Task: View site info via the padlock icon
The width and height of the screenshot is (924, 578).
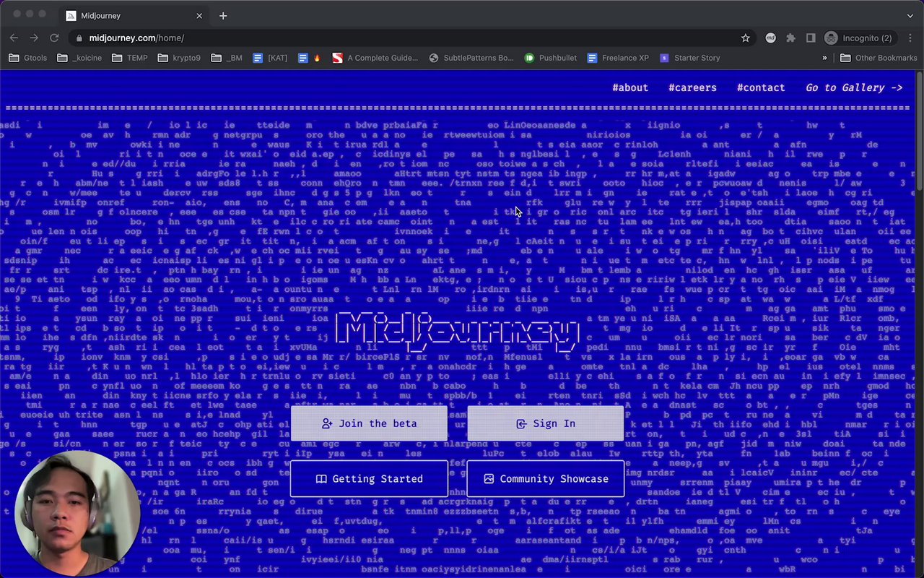Action: (x=79, y=38)
